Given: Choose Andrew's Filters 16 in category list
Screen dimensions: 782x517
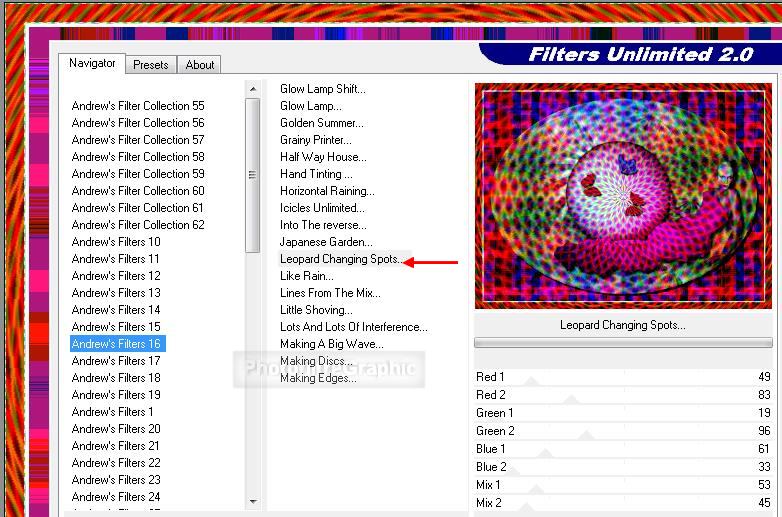Looking at the screenshot, I should pos(116,344).
